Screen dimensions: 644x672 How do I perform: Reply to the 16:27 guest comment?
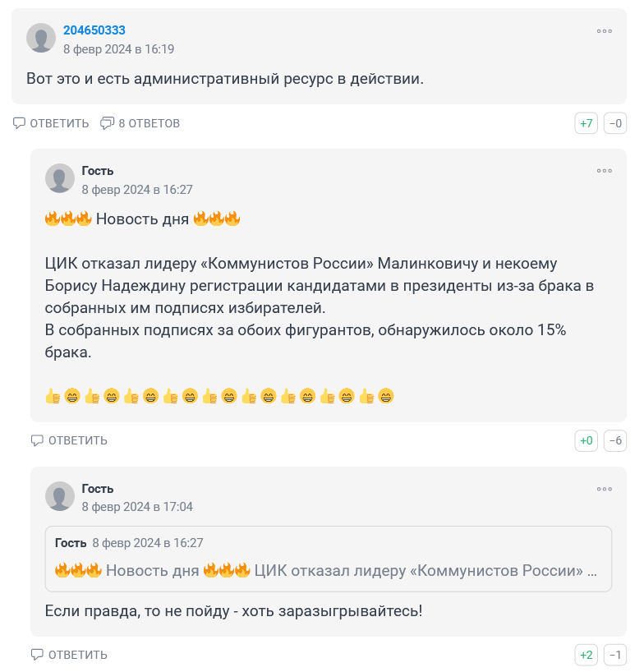[x=69, y=440]
